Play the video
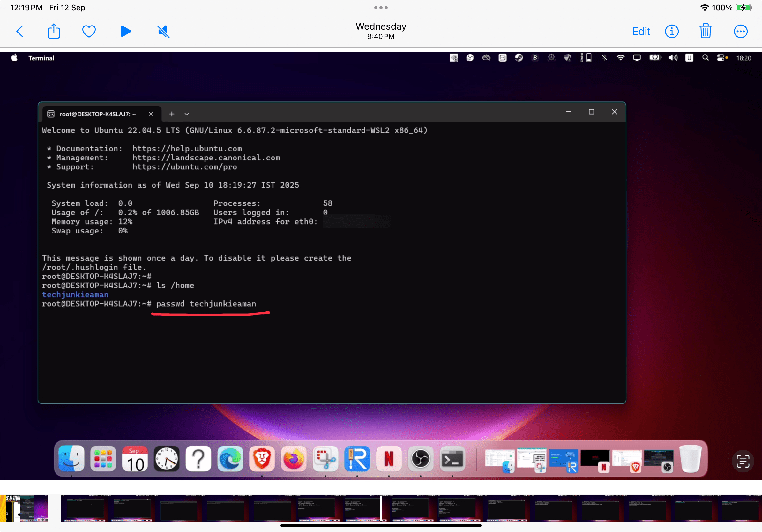Image resolution: width=762 pixels, height=532 pixels. pyautogui.click(x=126, y=31)
